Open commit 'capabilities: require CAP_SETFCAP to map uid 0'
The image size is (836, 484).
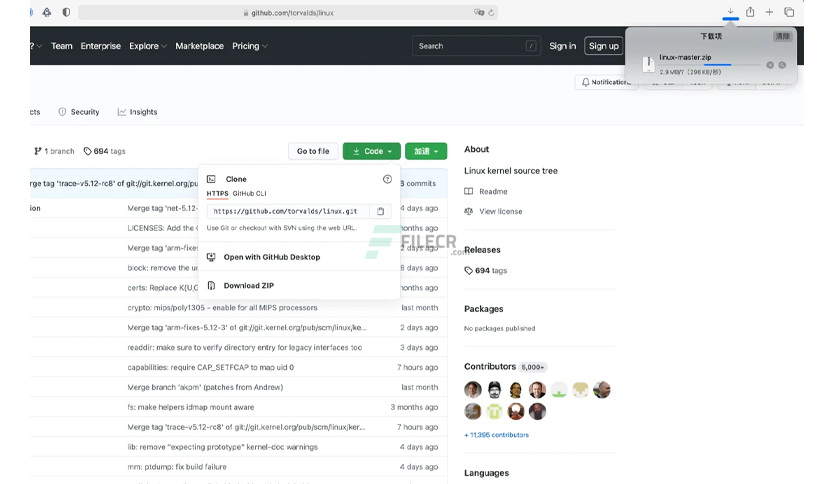[211, 367]
